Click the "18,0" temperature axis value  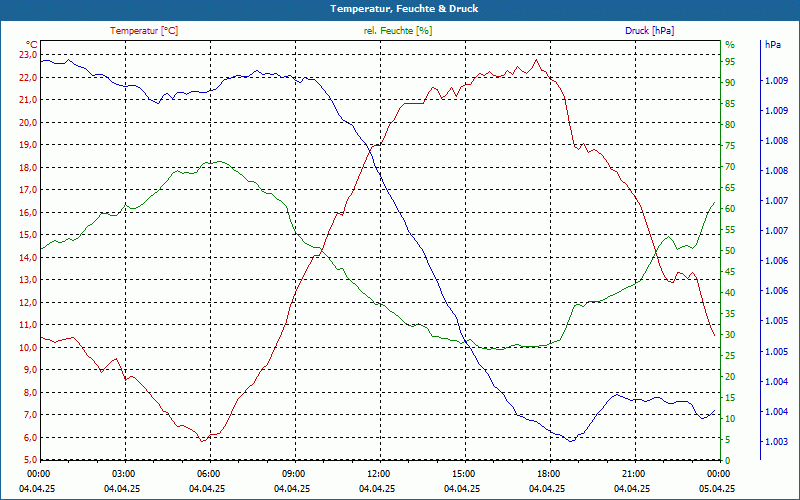click(29, 168)
